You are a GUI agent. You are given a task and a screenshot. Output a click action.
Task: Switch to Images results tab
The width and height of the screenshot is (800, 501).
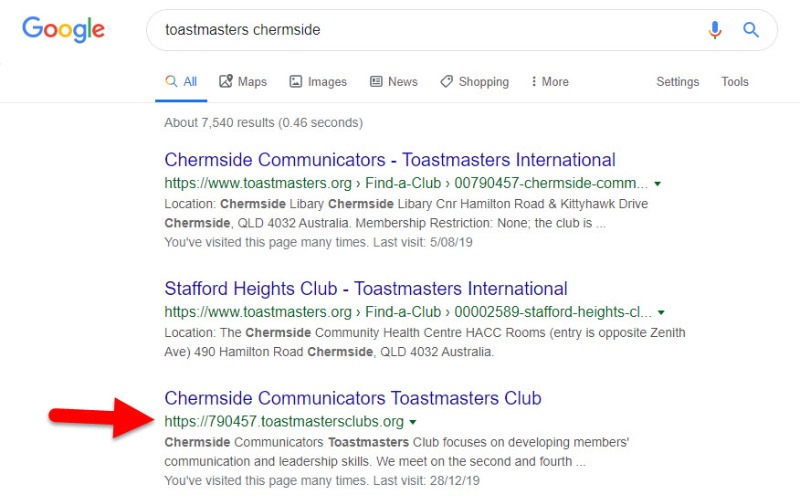pos(318,82)
